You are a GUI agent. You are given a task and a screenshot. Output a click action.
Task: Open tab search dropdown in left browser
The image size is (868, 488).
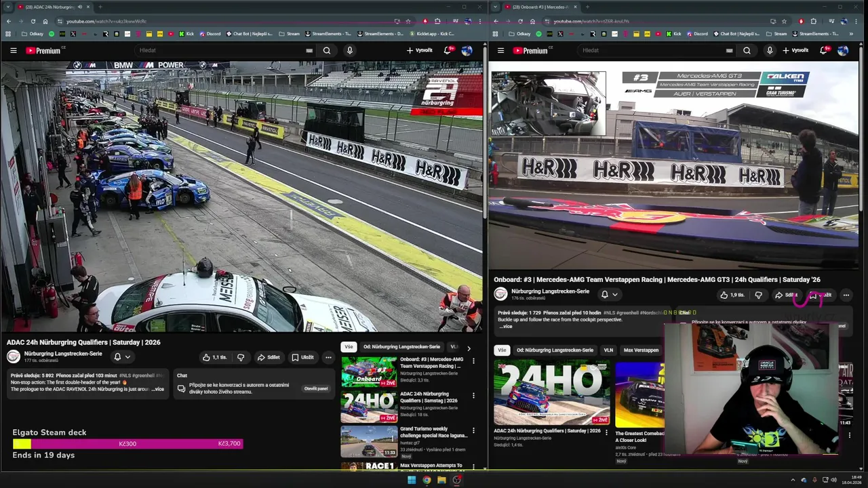7,7
